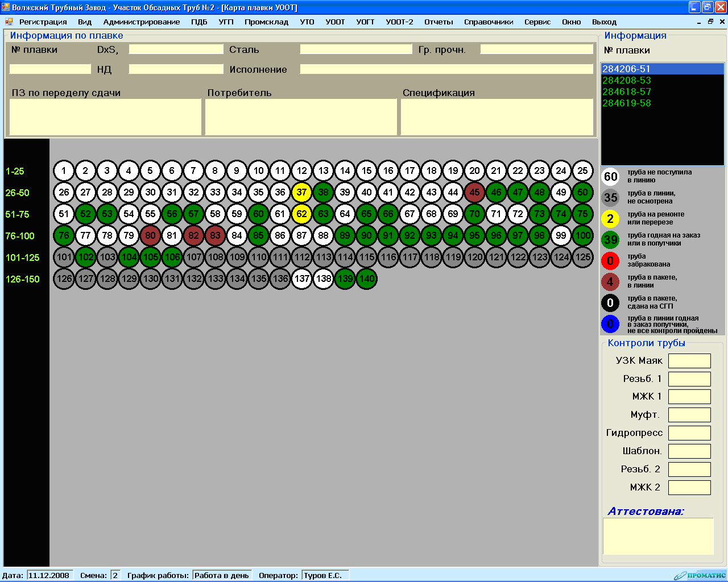
Task: Select brown pipe circle number 80
Action: [x=150, y=235]
